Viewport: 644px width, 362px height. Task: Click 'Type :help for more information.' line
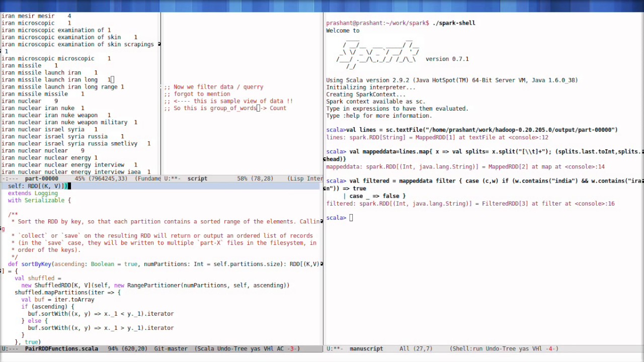coord(379,116)
